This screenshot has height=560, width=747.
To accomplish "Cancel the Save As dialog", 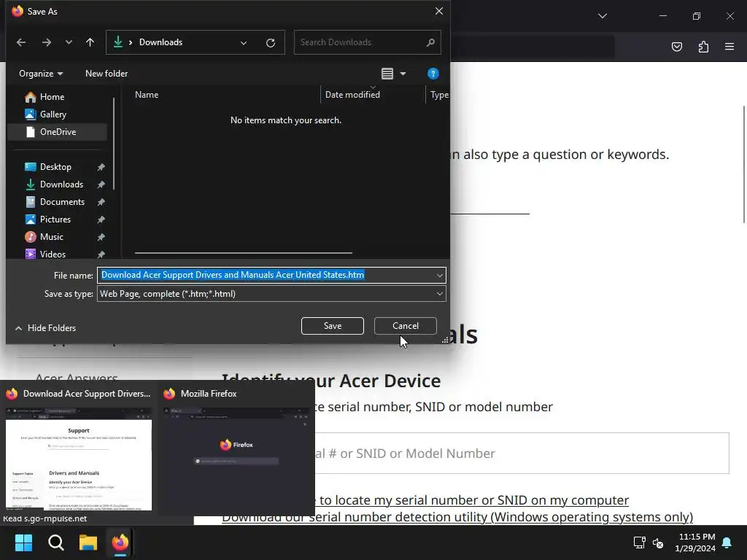I will (x=406, y=326).
